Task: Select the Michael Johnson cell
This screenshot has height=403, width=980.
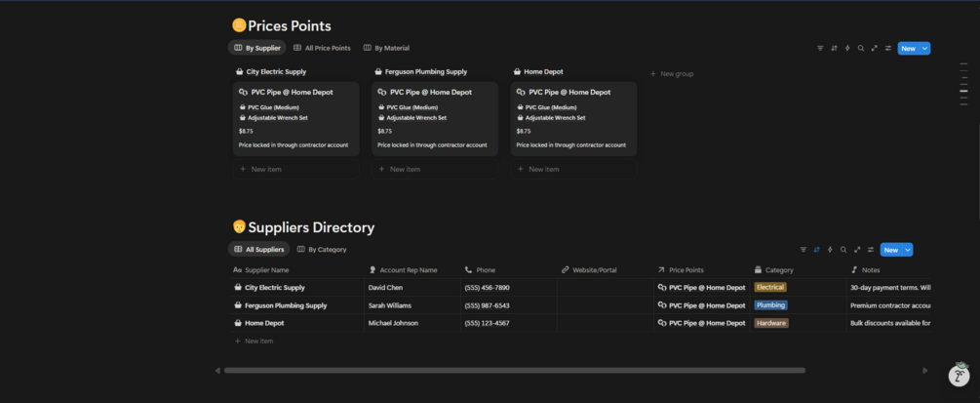Action: [412, 324]
